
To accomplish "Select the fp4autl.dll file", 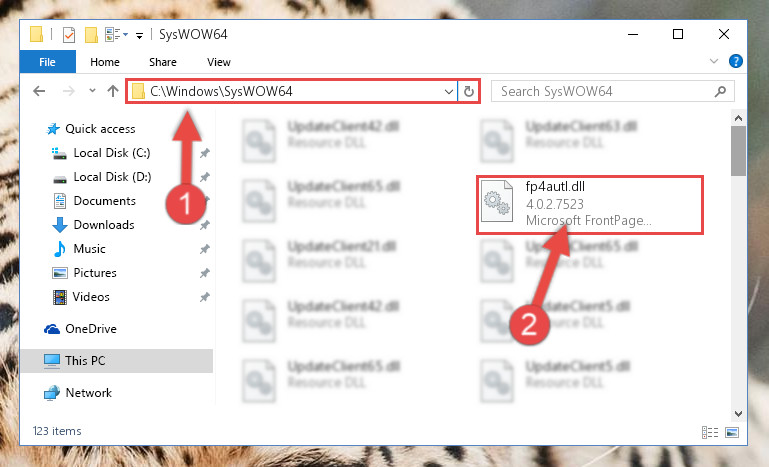I will pos(590,204).
